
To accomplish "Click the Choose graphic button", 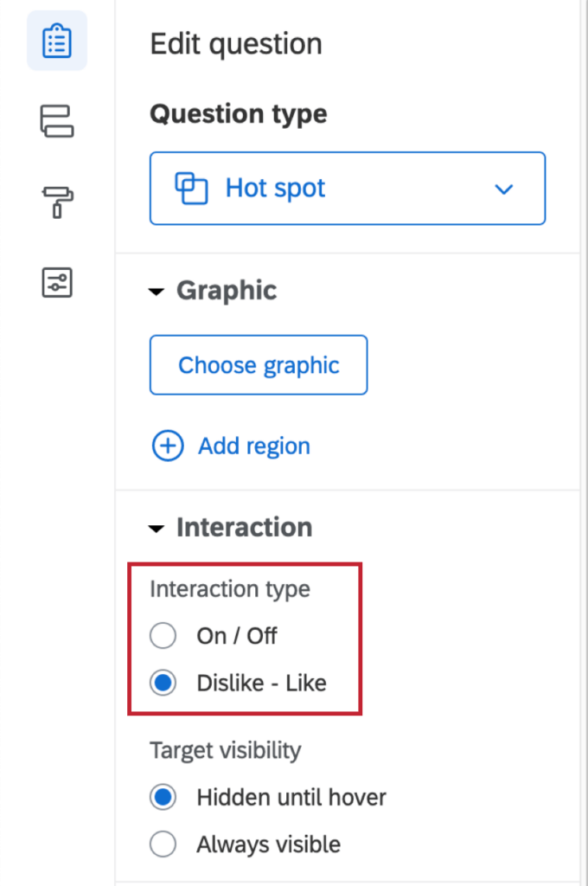I will [259, 364].
